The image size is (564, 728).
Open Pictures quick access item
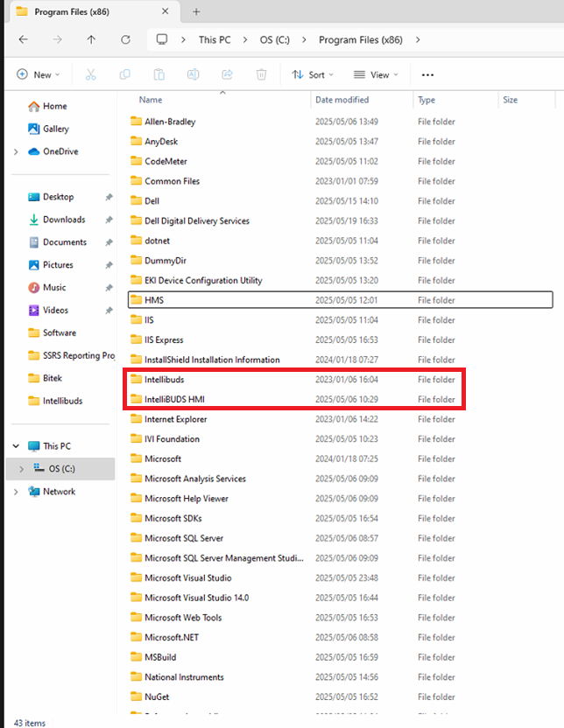click(x=51, y=265)
